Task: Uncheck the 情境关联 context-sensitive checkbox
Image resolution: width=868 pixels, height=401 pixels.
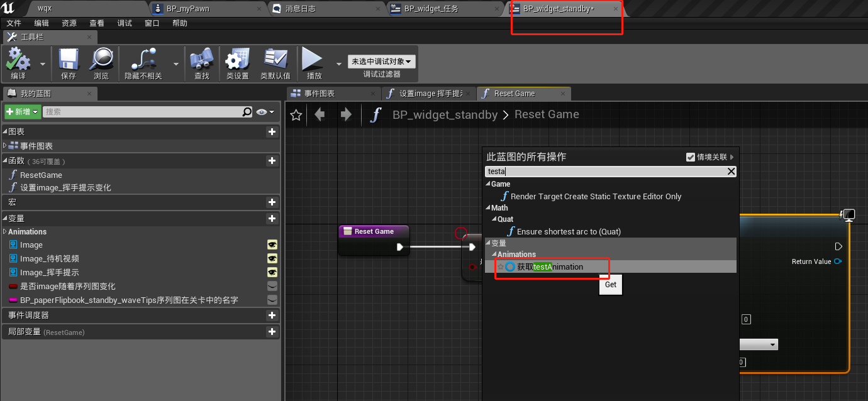Action: (x=690, y=157)
